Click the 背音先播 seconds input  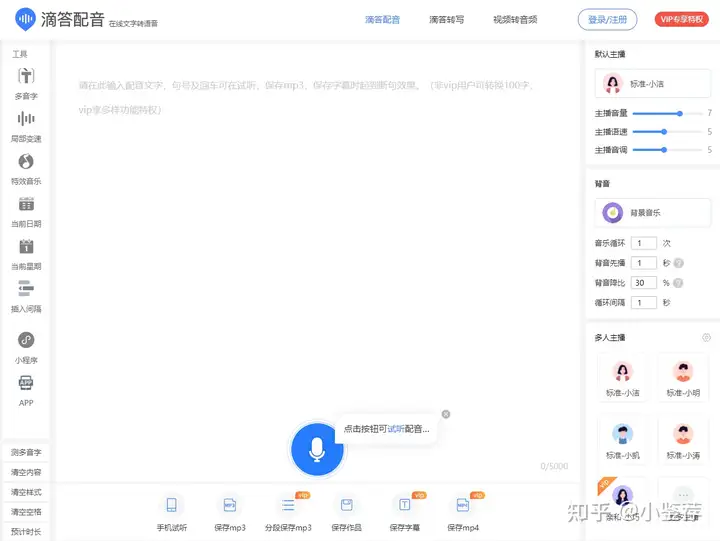[x=644, y=263]
